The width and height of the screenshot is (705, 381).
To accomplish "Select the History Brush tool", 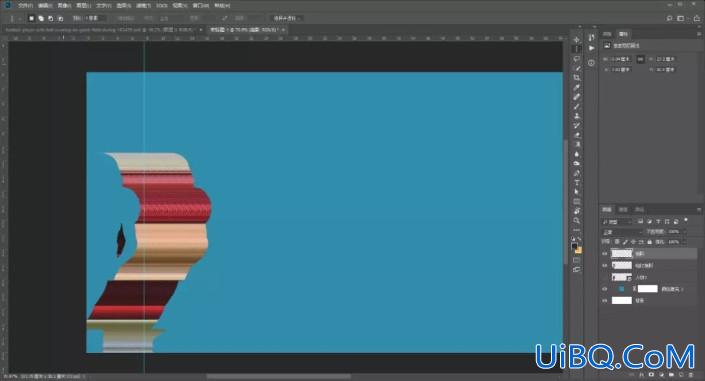I will coord(577,125).
